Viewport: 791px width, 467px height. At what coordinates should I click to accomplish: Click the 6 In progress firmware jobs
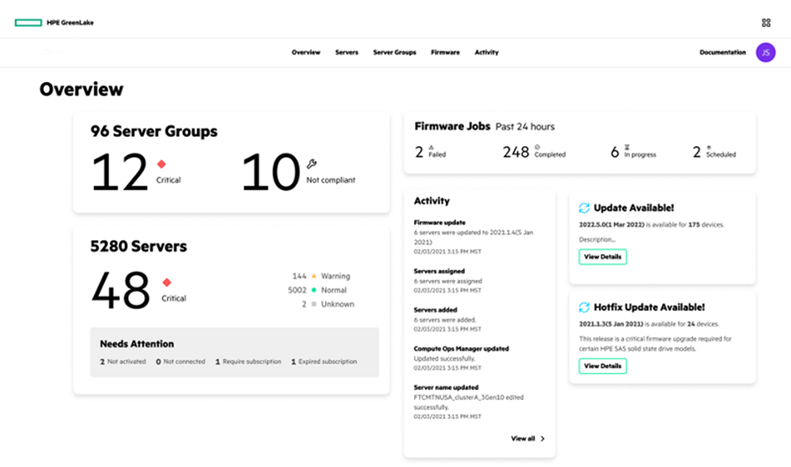[x=633, y=152]
